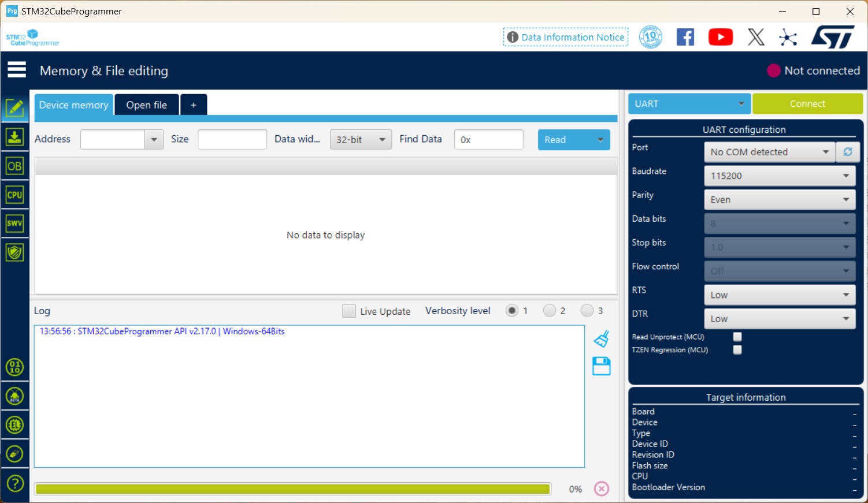Click the 0% progress text
The image size is (868, 503).
(575, 489)
